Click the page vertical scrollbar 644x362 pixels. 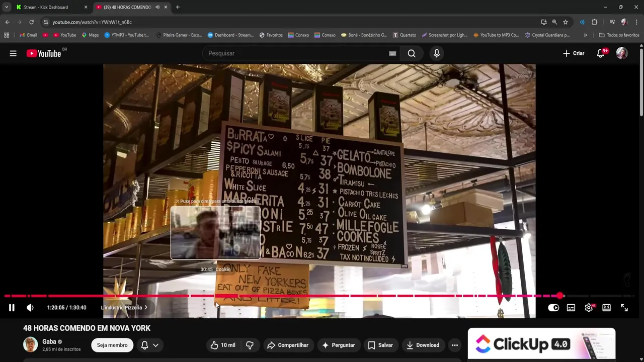(x=641, y=83)
